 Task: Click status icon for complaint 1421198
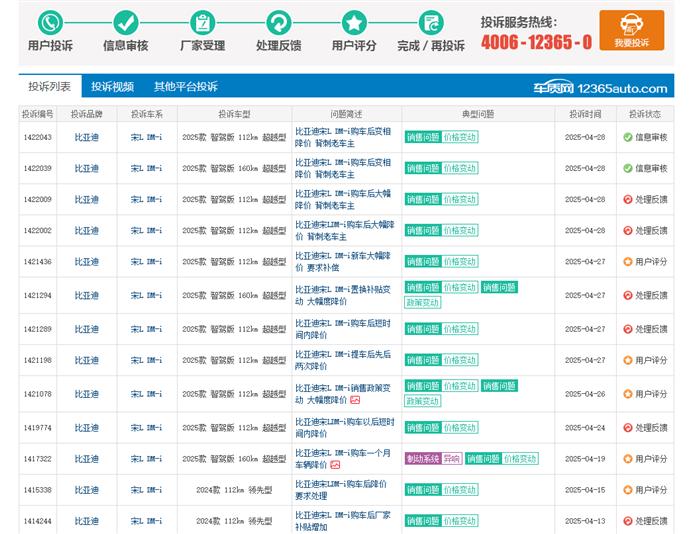pos(628,360)
